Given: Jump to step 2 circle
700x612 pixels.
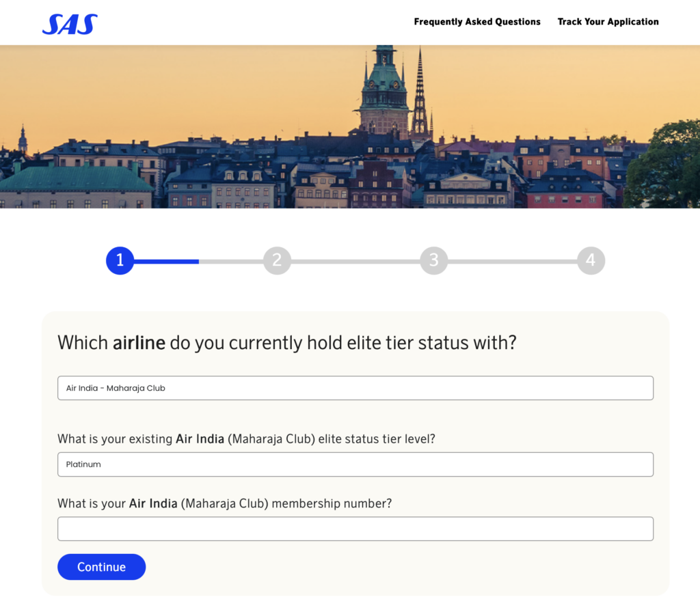Looking at the screenshot, I should tap(277, 260).
